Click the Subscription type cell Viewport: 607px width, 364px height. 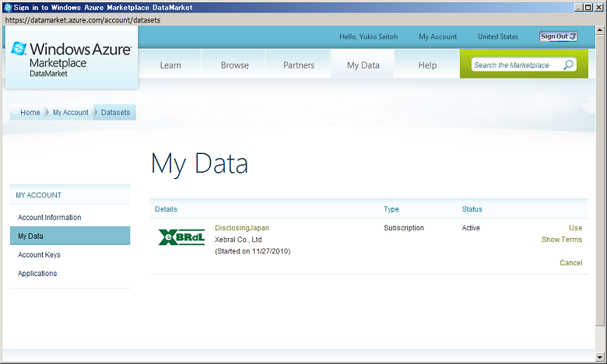[404, 228]
